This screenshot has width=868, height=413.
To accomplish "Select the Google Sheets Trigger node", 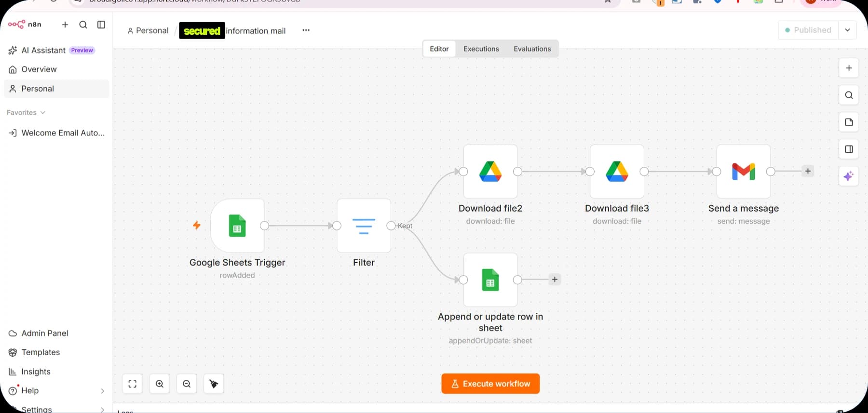I will (x=237, y=226).
